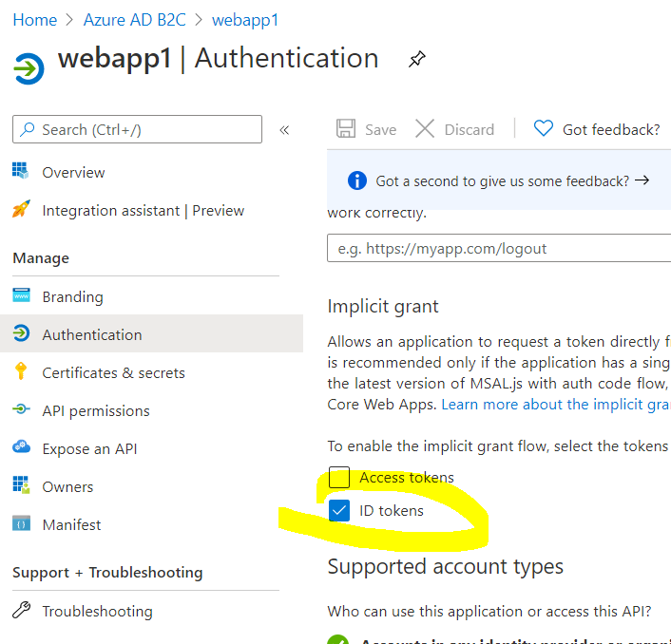This screenshot has height=644, width=671.
Task: Click the Manage section header
Action: pyautogui.click(x=41, y=258)
